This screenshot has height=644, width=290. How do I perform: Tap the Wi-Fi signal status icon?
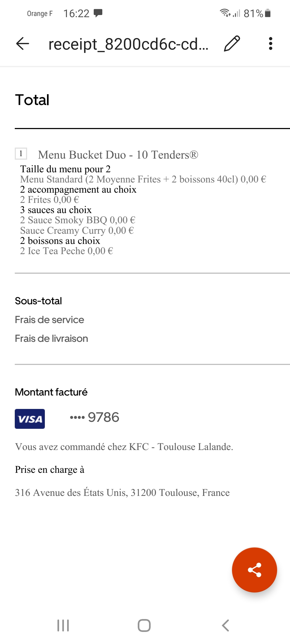(x=225, y=13)
